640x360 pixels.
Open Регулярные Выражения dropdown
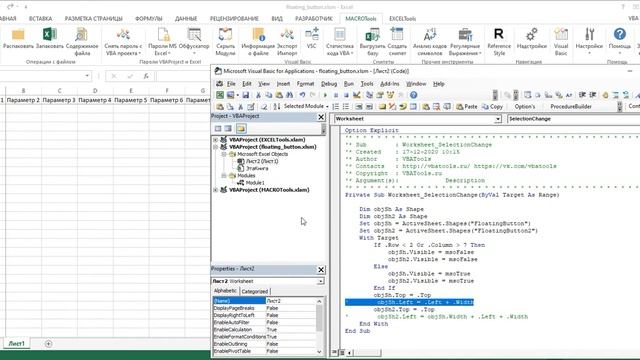click(x=465, y=42)
